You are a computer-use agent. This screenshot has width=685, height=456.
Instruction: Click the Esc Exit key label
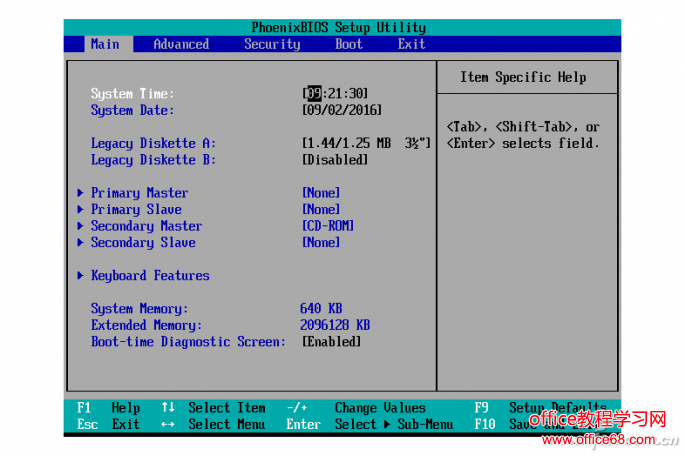pyautogui.click(x=109, y=424)
